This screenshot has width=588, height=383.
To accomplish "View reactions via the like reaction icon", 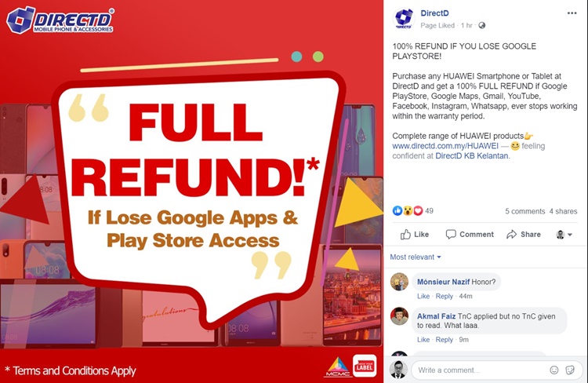I will [x=397, y=210].
